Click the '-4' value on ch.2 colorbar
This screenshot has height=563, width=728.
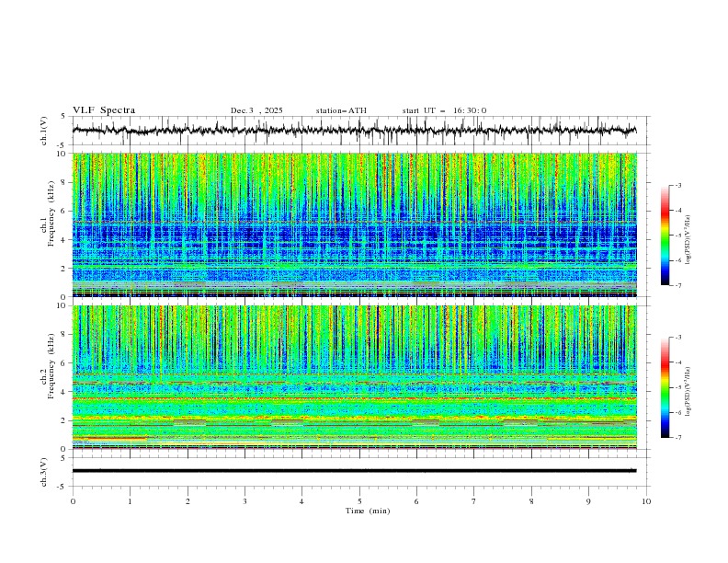[x=678, y=362]
